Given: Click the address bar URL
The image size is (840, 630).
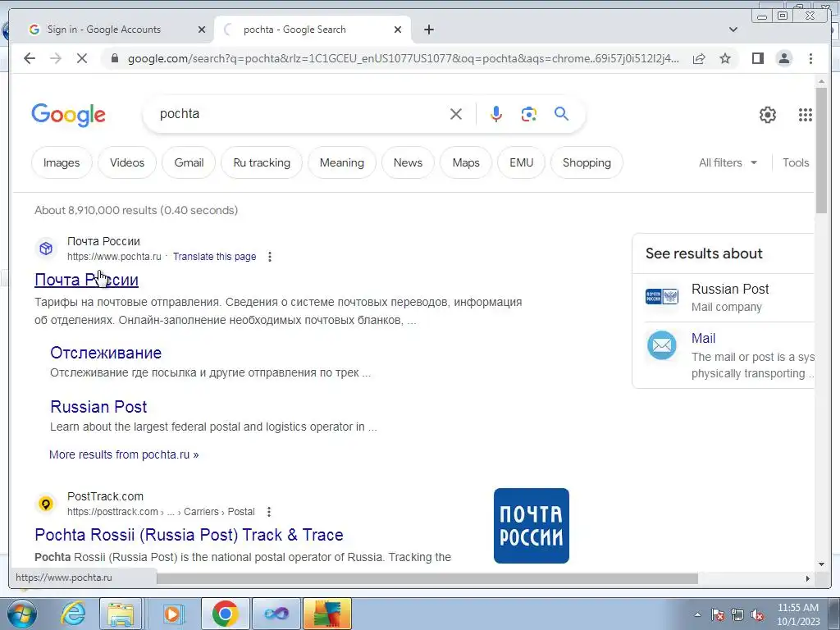Looking at the screenshot, I should click(403, 58).
